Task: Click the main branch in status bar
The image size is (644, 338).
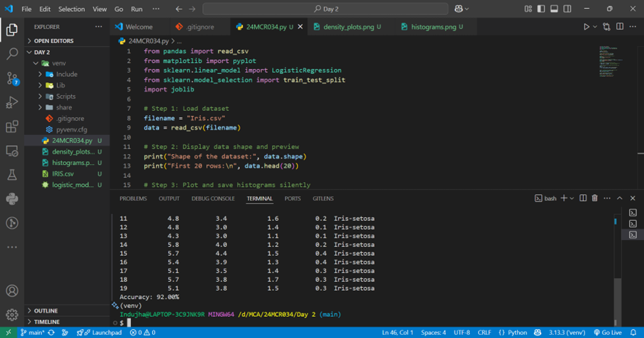Action: pos(32,333)
